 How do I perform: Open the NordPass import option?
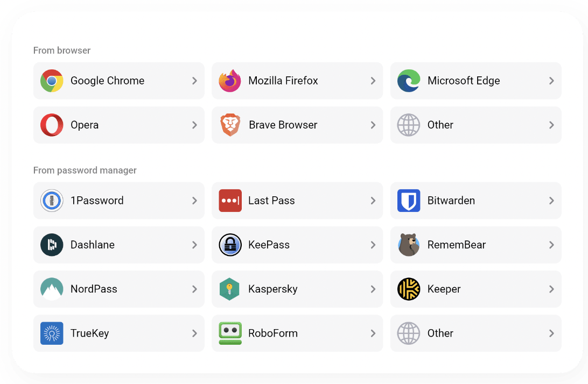point(194,289)
